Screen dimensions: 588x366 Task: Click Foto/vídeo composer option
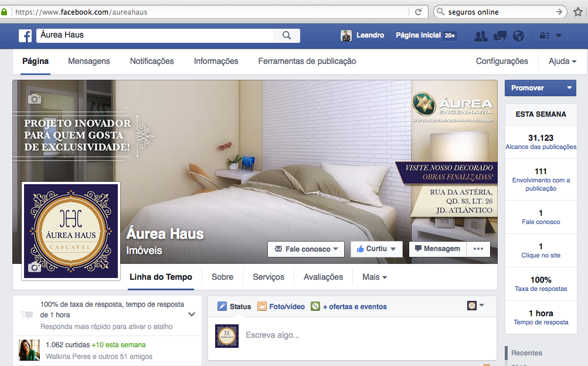[x=287, y=306]
